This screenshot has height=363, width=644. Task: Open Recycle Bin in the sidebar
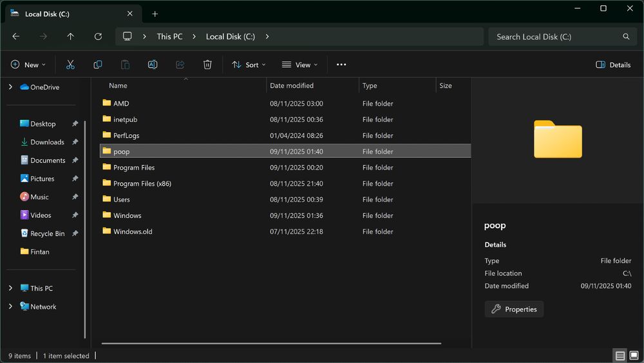point(47,233)
